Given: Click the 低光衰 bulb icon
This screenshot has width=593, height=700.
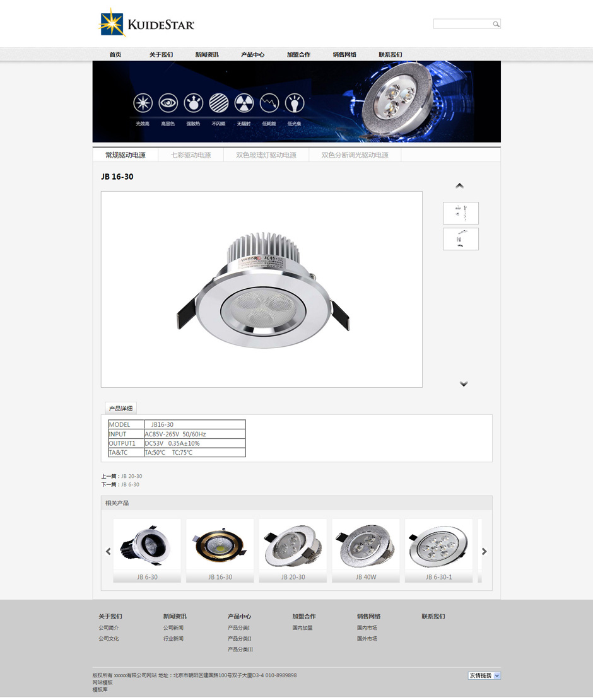Looking at the screenshot, I should click(295, 103).
